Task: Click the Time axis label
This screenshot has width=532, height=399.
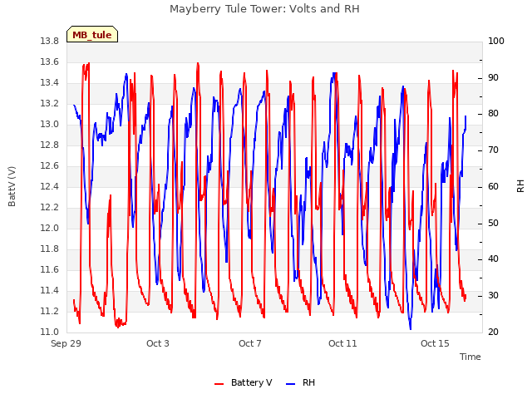Action: point(470,357)
